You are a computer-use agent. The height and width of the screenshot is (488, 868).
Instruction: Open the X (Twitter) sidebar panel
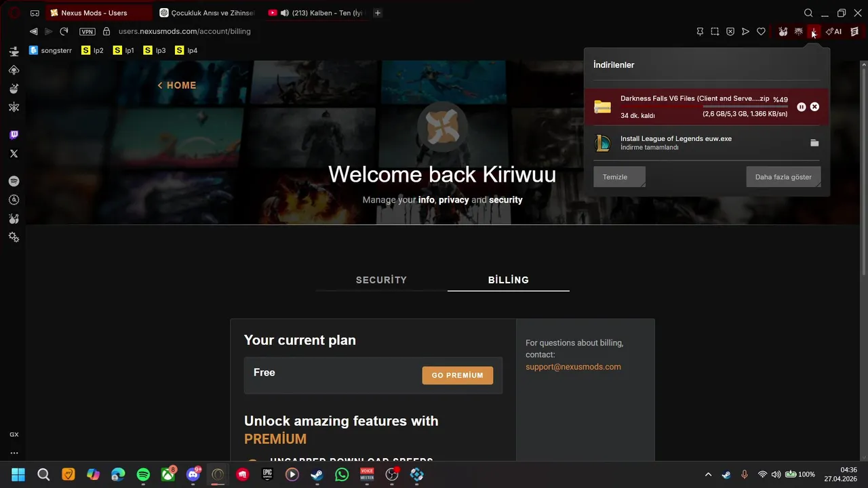coord(14,154)
